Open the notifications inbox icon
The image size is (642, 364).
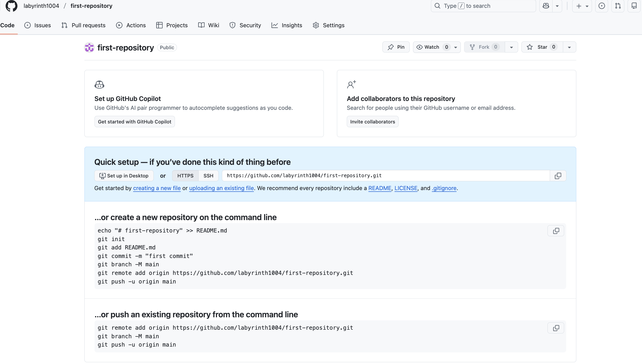pos(634,6)
